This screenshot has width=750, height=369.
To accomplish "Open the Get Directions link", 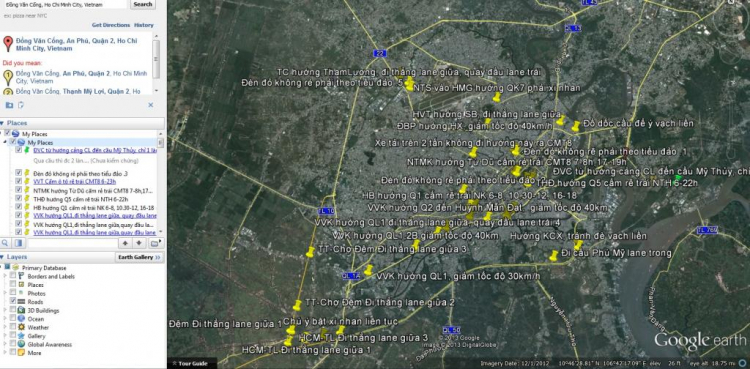I will [110, 25].
